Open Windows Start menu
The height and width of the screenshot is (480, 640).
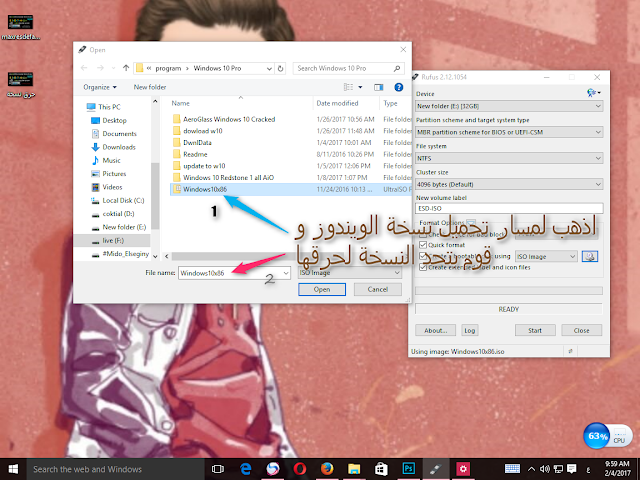[13, 469]
